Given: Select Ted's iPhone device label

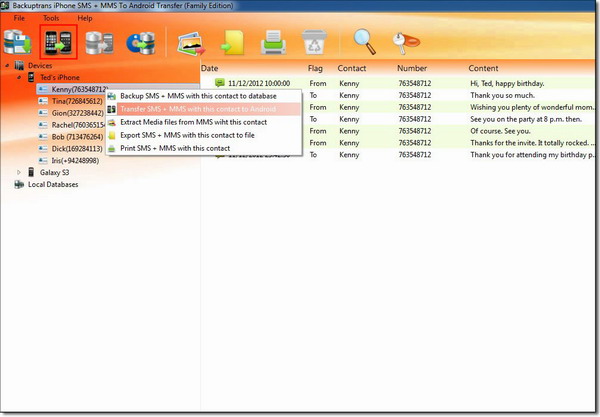Looking at the screenshot, I should [60, 77].
